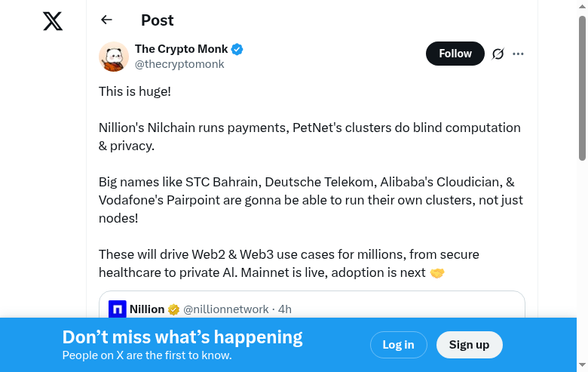588x372 pixels.
Task: Click the X logo in the sidebar
Action: (53, 21)
